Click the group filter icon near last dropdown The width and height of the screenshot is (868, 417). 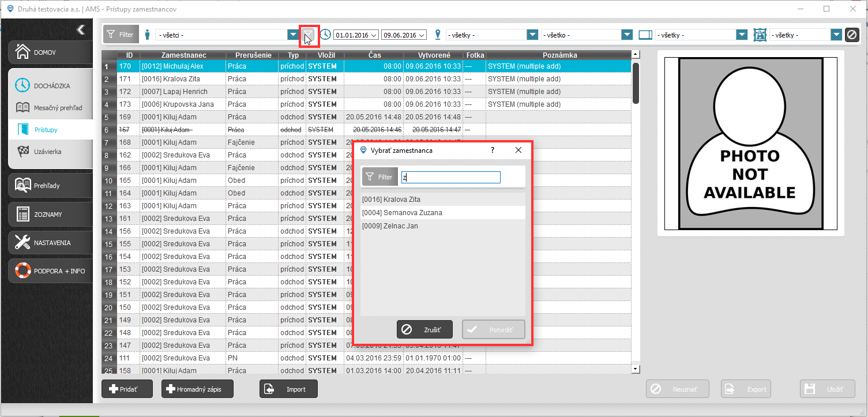pyautogui.click(x=760, y=35)
